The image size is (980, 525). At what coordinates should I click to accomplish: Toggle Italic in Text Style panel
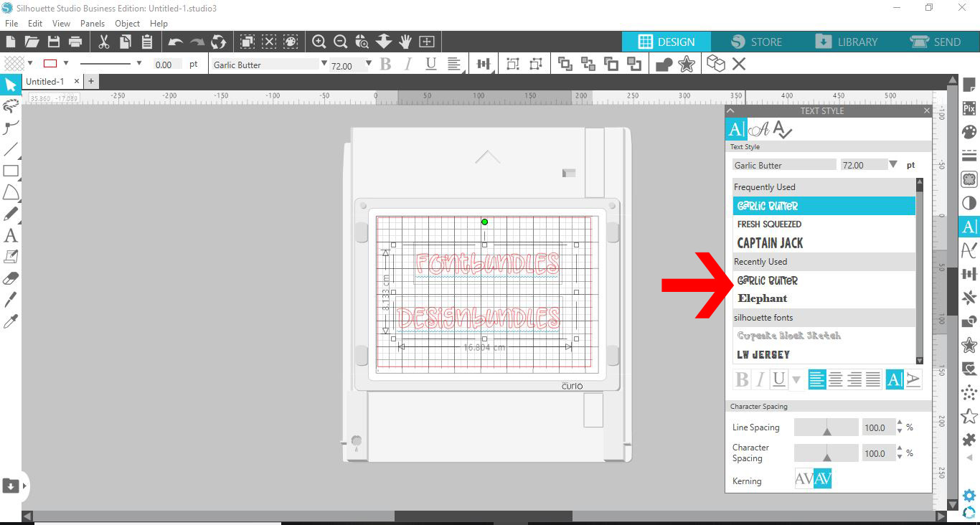tap(760, 379)
